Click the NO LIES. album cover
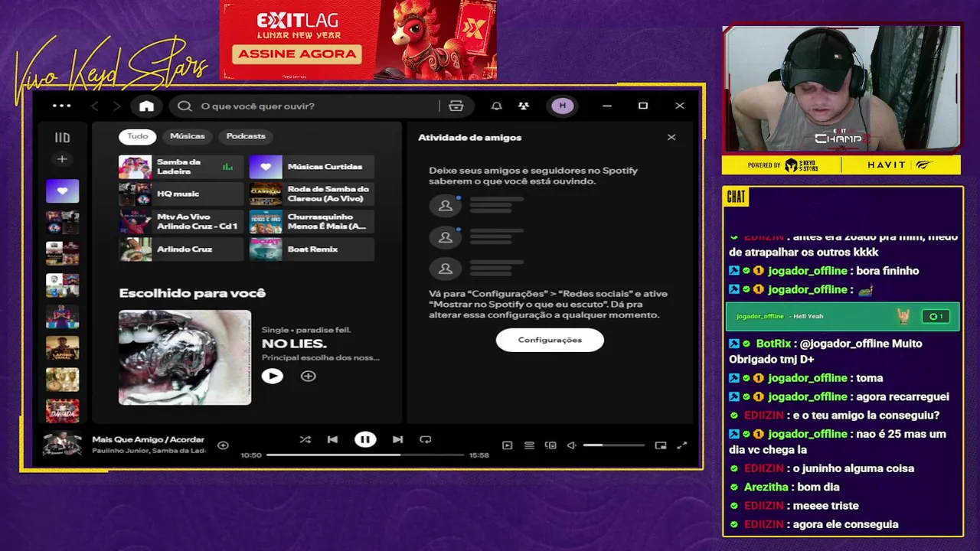Screen dimensions: 980x551 point(185,357)
